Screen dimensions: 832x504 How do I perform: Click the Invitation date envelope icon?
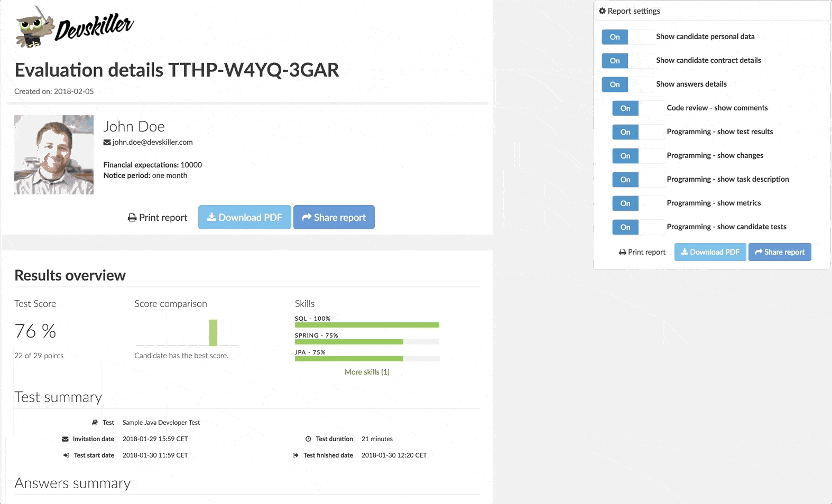pyautogui.click(x=66, y=439)
